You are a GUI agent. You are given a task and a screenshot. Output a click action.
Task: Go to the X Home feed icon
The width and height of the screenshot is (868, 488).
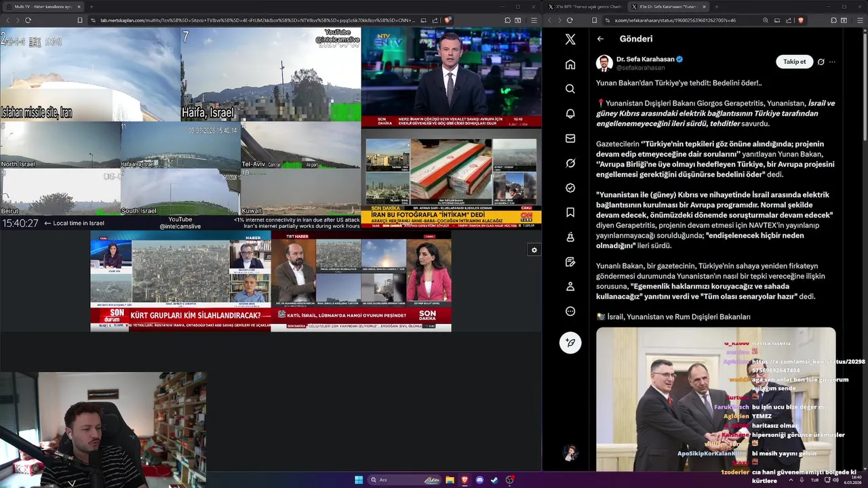click(570, 64)
